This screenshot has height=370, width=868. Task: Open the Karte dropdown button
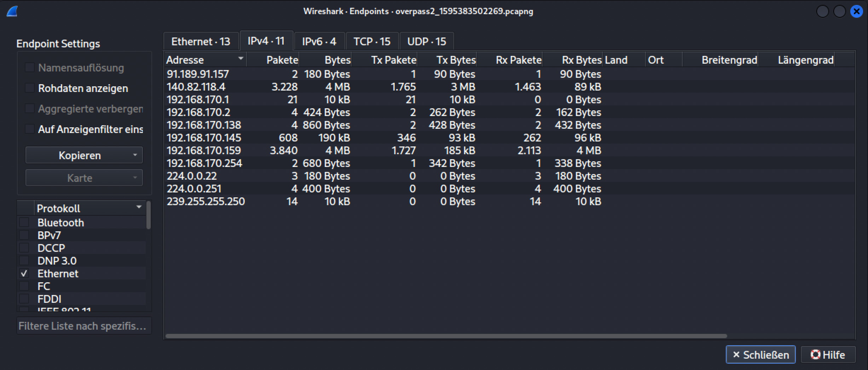click(x=84, y=178)
